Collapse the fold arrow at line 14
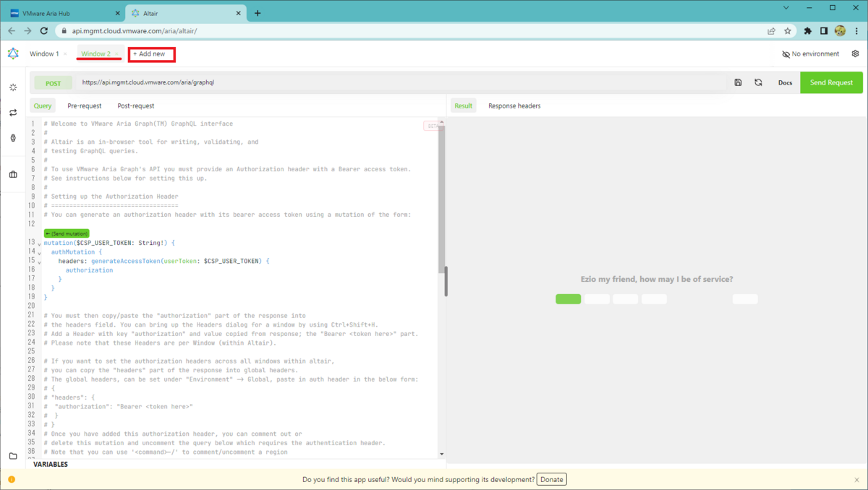The height and width of the screenshot is (490, 868). (39, 254)
